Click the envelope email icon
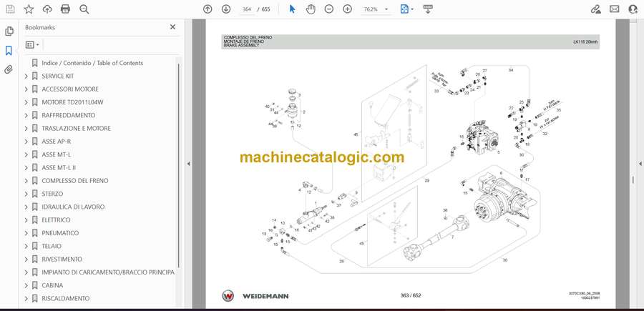The height and width of the screenshot is (311, 644). coord(615,9)
